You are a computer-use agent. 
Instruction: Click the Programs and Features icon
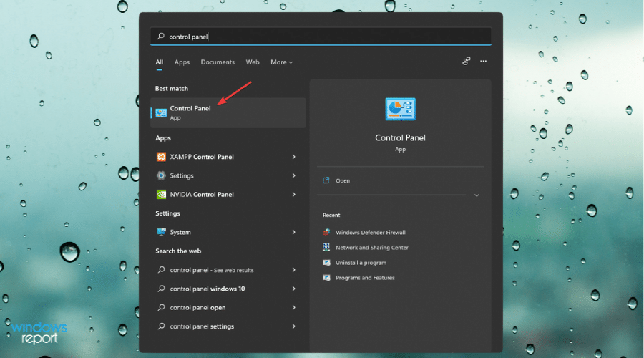(326, 278)
